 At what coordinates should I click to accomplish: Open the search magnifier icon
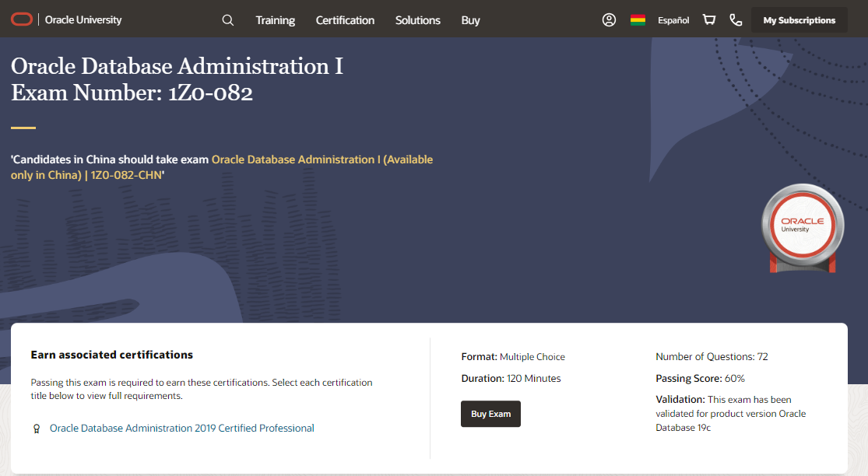(x=228, y=20)
